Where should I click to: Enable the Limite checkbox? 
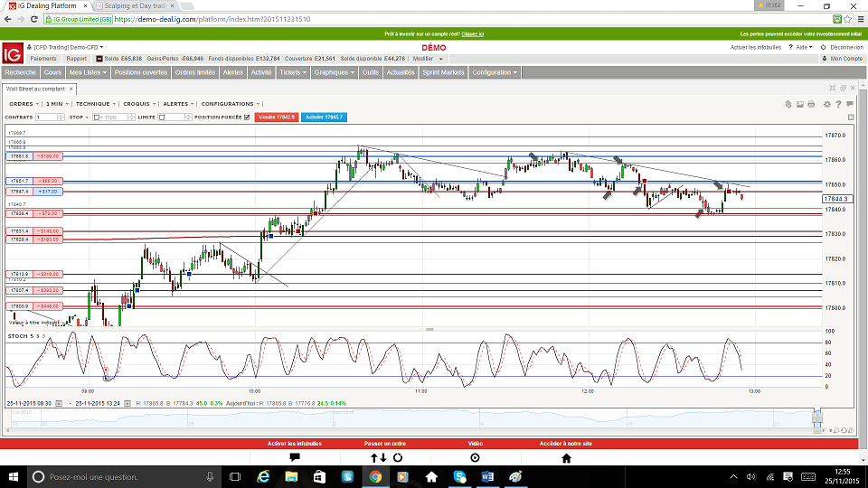pyautogui.click(x=162, y=117)
